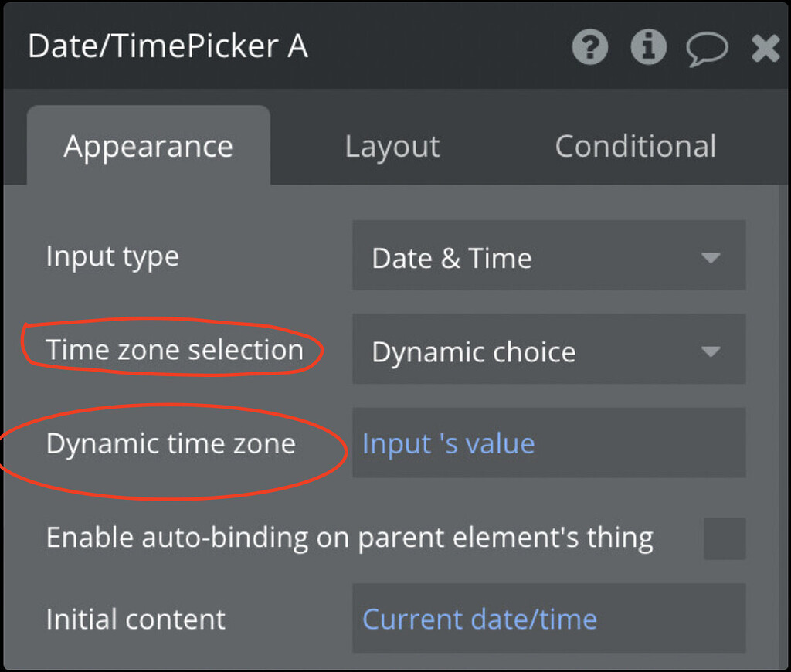
Task: Enable auto-binding on parent element's thing
Action: [722, 538]
